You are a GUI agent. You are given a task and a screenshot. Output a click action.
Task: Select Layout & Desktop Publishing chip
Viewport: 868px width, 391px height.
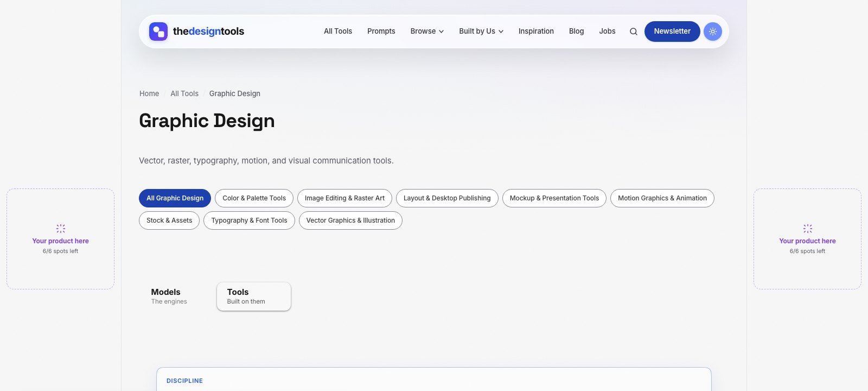point(447,198)
